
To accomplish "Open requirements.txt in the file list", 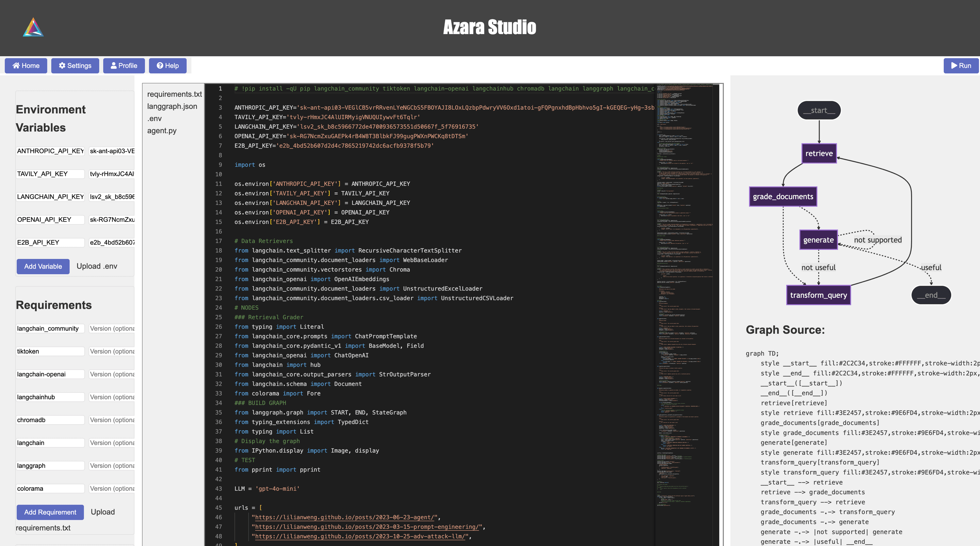I will pos(174,94).
